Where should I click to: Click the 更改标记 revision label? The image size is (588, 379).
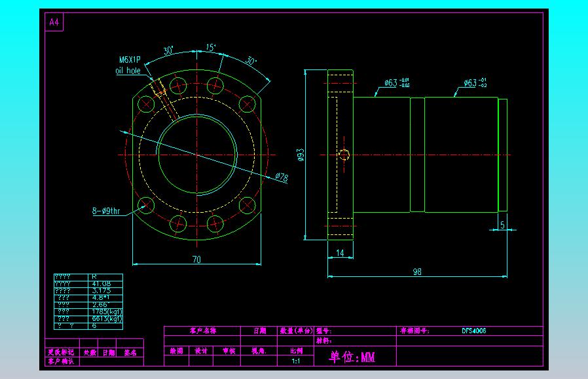[61, 352]
